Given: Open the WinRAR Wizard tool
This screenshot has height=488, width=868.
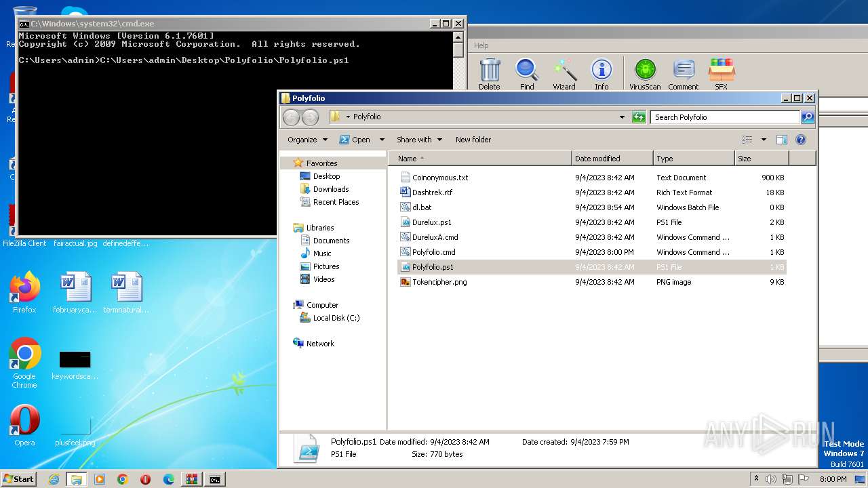Looking at the screenshot, I should coord(564,74).
